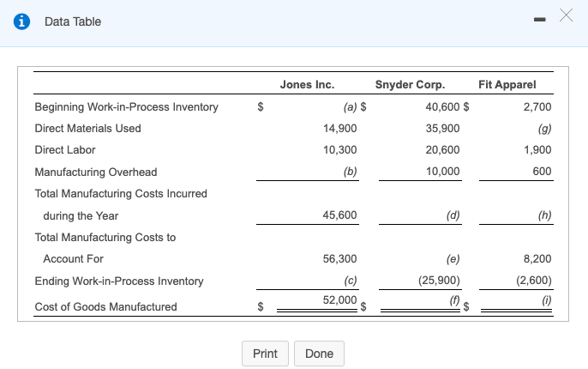
Task: Click the Beginning Work-in-Process Inventory label
Action: click(x=126, y=107)
